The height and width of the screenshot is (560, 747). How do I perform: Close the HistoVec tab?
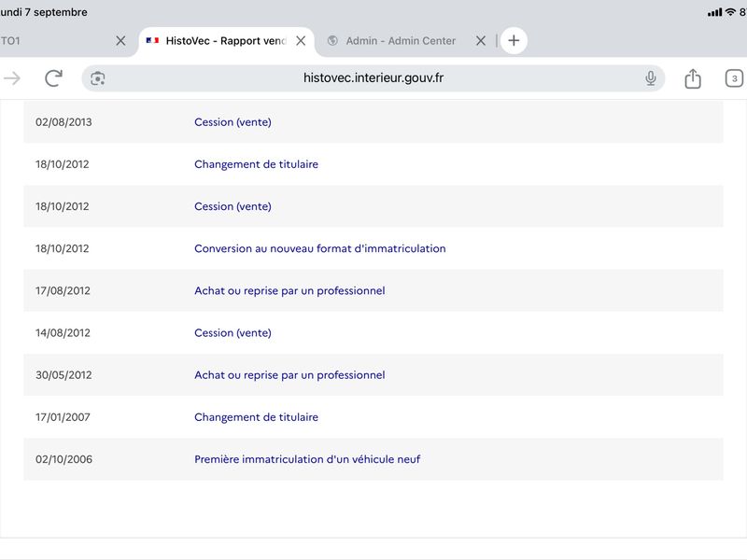point(301,41)
